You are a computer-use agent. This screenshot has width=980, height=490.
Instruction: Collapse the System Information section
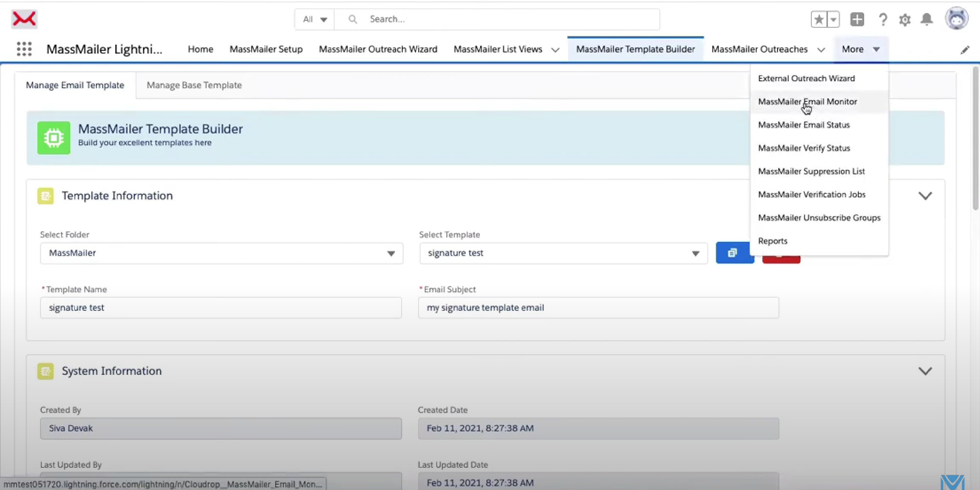[x=925, y=371]
